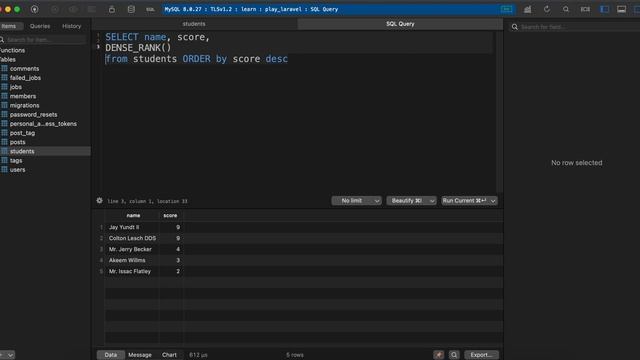Click the posts table icon
Image resolution: width=640 pixels, height=360 pixels.
(x=4, y=142)
